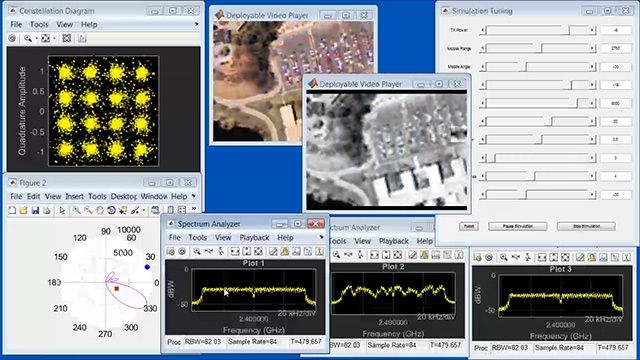Screen dimensions: 640x360
Task: Click first toolbar icon in Plot 1 Spectrum Analyzer
Action: click(x=171, y=251)
